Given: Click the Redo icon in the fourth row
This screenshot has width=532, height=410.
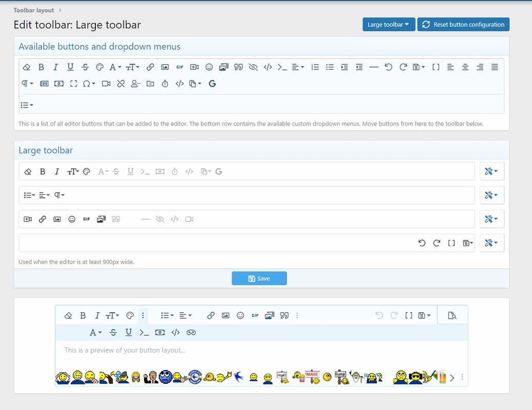Looking at the screenshot, I should coord(437,243).
